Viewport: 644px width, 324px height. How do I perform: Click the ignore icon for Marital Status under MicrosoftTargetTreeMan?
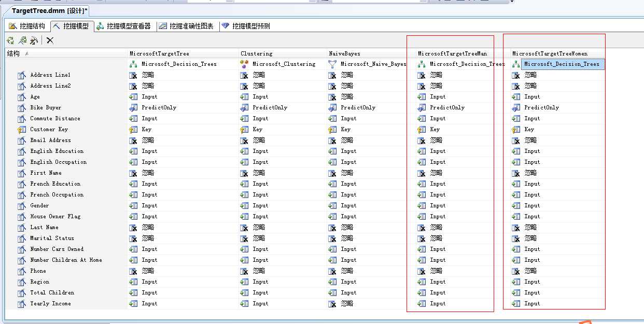coord(422,238)
